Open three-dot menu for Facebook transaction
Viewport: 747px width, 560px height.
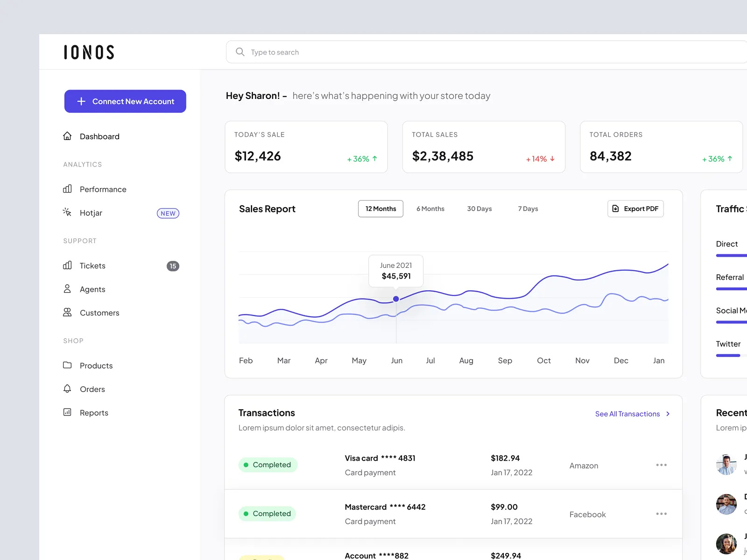661,514
